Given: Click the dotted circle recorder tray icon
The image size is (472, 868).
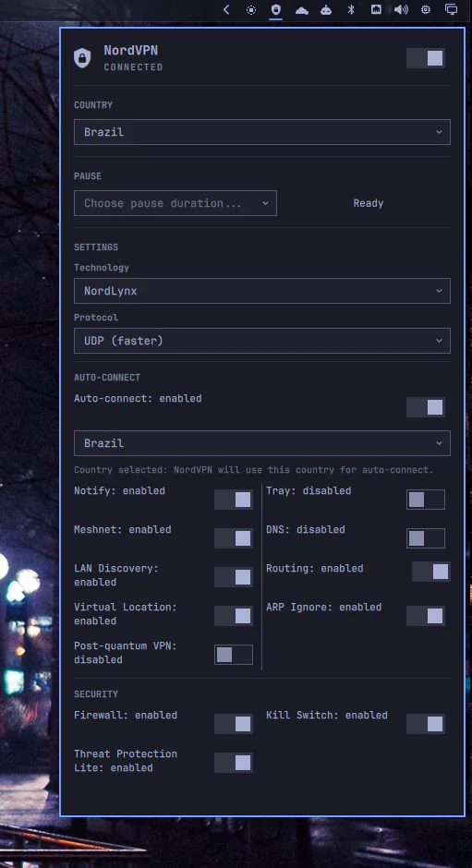Looking at the screenshot, I should pos(251,9).
